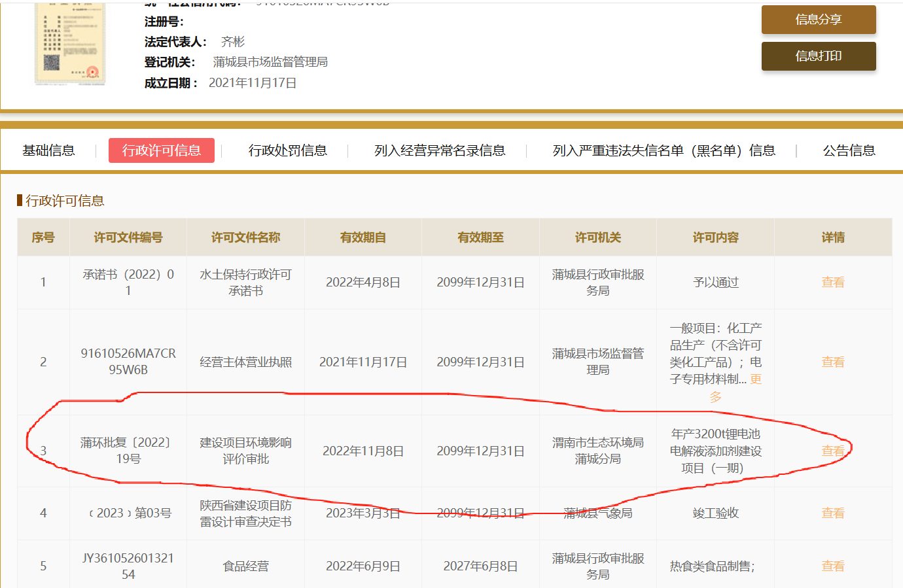Screen dimensions: 903x588
Task: Click the 许可内容 column header
Action: [716, 237]
